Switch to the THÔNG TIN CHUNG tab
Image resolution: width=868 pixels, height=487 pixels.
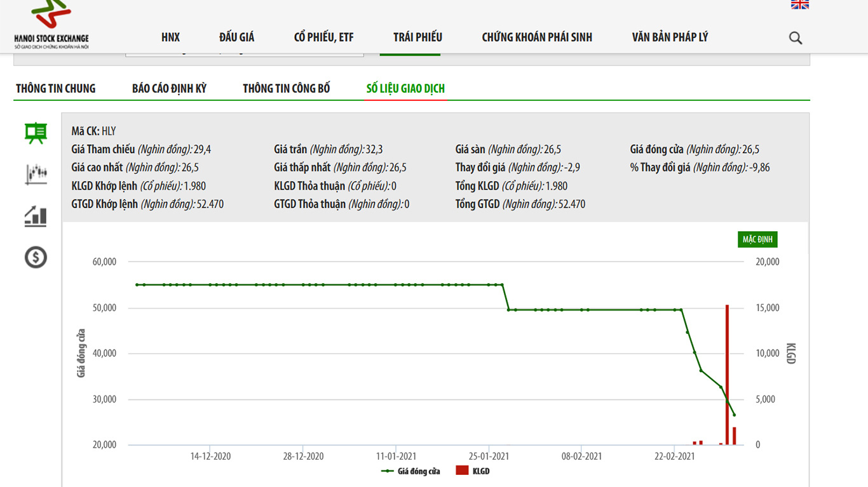(56, 88)
